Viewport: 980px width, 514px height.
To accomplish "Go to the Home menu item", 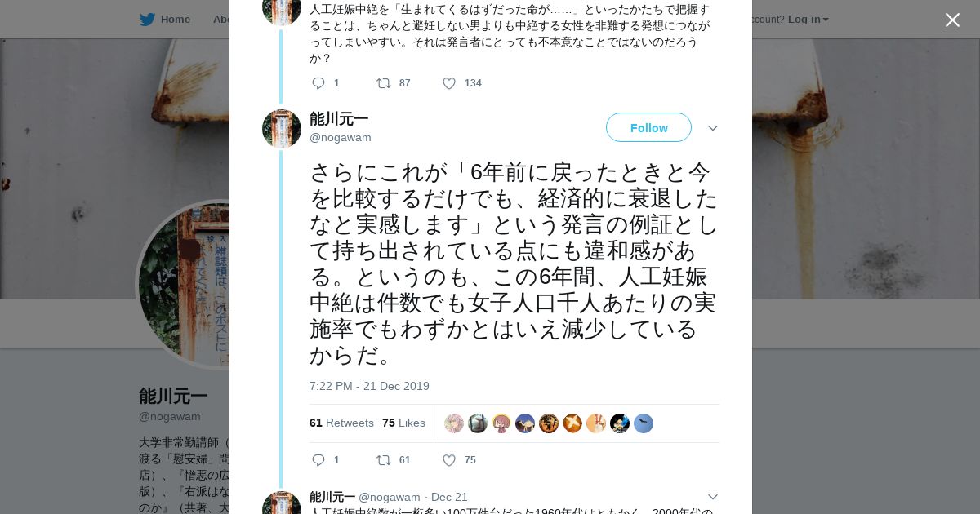I will tap(175, 20).
